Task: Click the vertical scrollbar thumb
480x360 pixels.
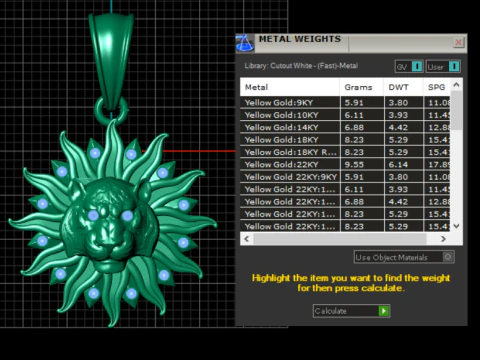Action: coord(456,111)
